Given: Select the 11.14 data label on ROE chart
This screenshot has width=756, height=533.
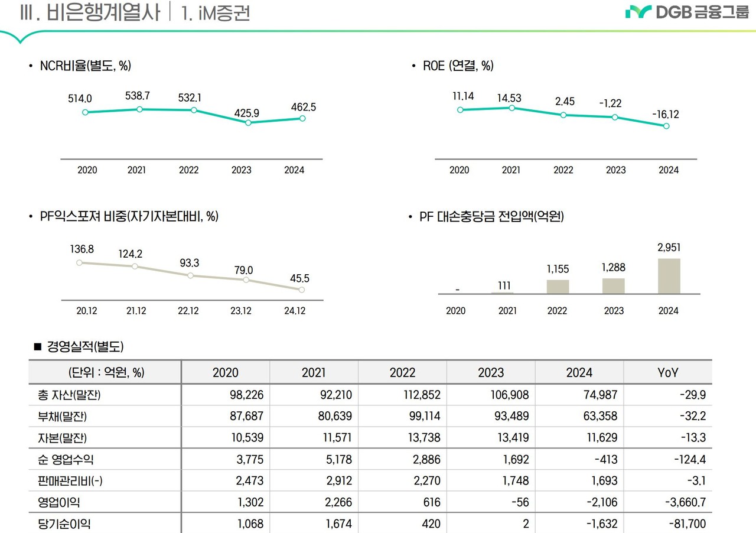Looking at the screenshot, I should pyautogui.click(x=464, y=95).
